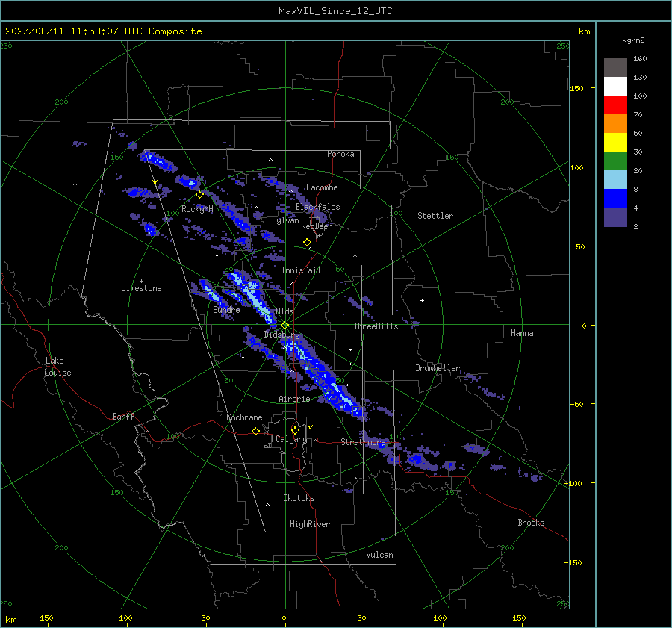Click the Olds map label
Viewport: 672px width, 628px height.
point(284,311)
